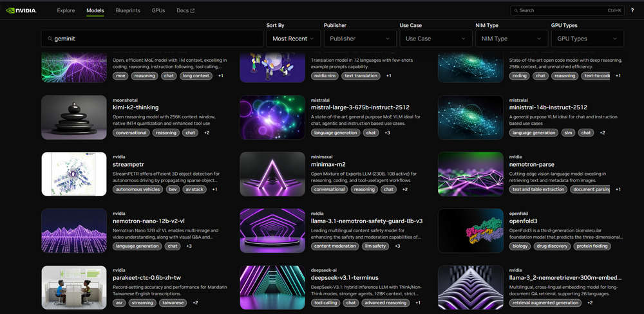Click the magnifier icon in the geminit field
The height and width of the screenshot is (314, 644).
tap(50, 39)
